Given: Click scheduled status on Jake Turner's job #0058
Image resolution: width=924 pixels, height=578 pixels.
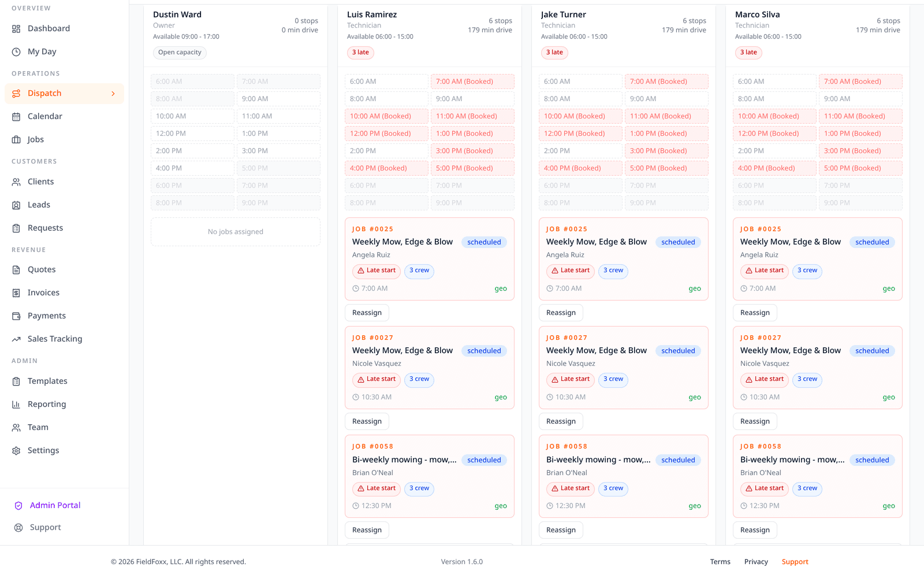Looking at the screenshot, I should pos(678,460).
